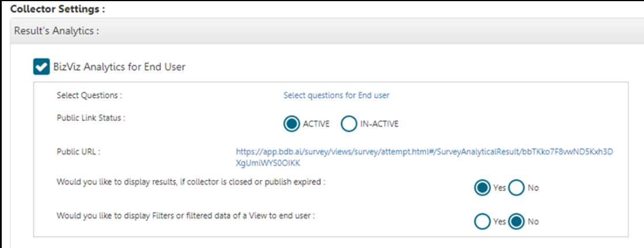This screenshot has height=248, width=644.
Task: Collapse the Result's Analytics section header
Action: 56,31
